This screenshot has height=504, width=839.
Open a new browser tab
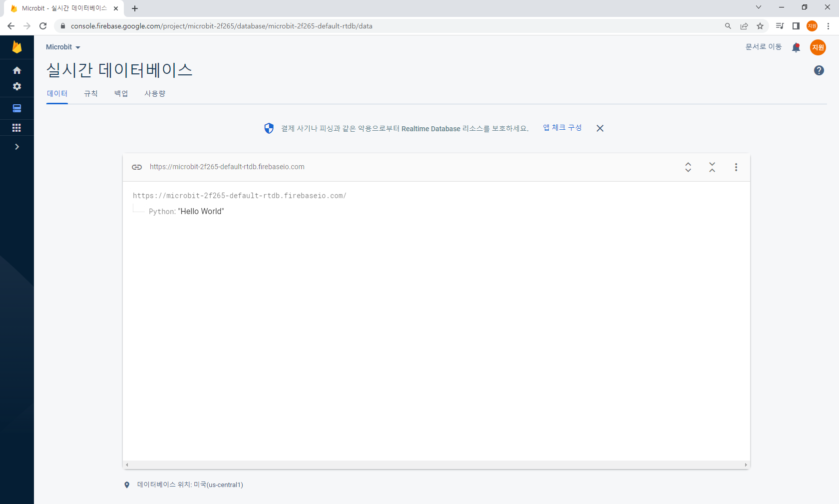pyautogui.click(x=135, y=8)
